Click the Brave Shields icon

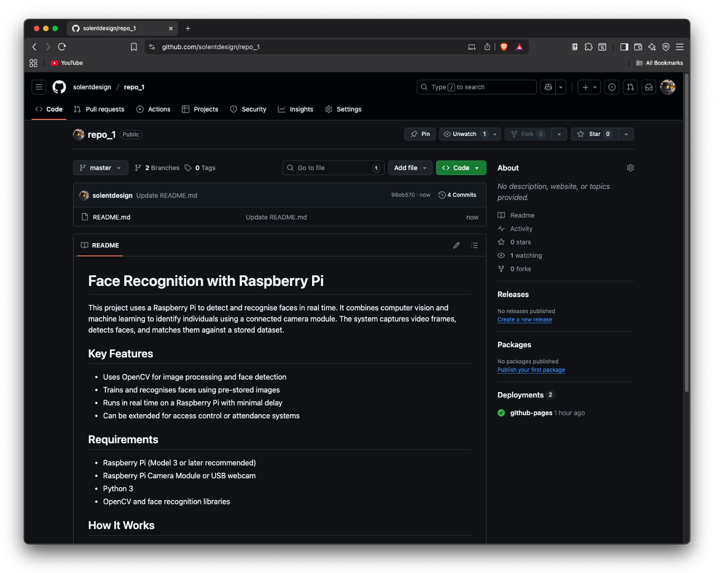coord(504,47)
